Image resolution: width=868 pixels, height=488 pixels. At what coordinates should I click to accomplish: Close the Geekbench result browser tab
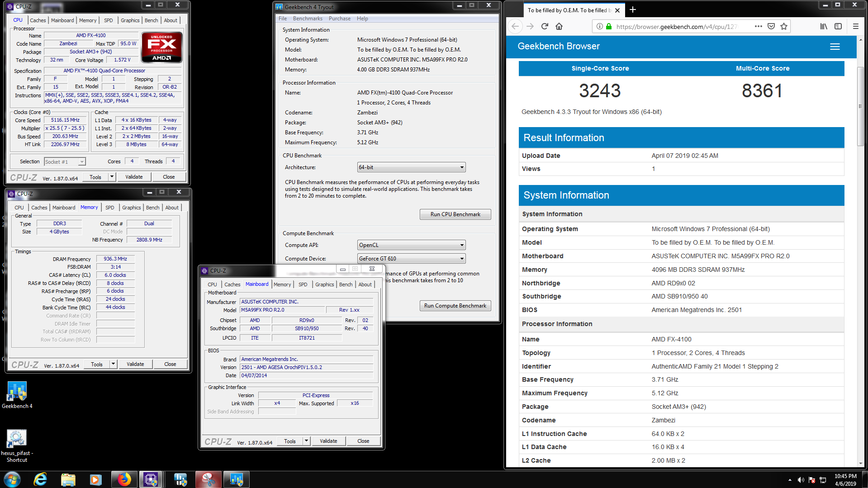(617, 10)
